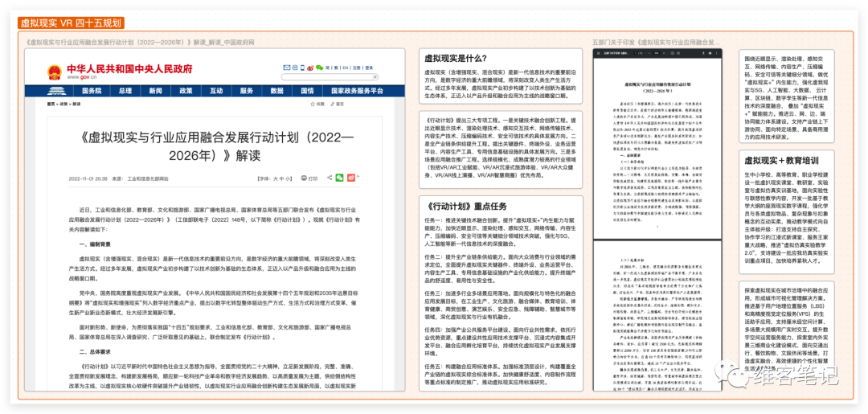Set article font size to 大
This screenshot has width=868, height=414.
(x=275, y=178)
